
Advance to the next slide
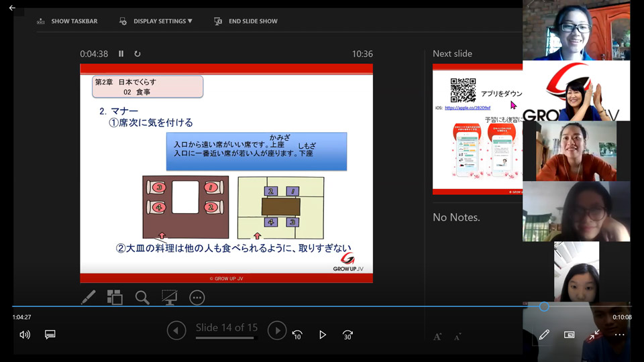point(277,330)
